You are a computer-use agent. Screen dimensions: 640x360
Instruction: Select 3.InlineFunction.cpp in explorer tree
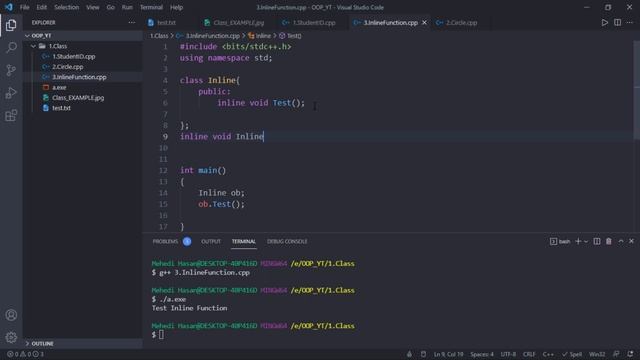point(79,77)
